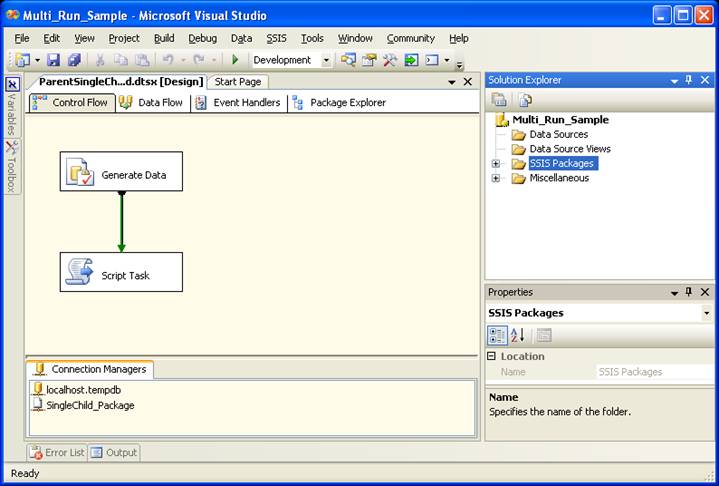Switch to the Event Handlers tab

[x=238, y=103]
